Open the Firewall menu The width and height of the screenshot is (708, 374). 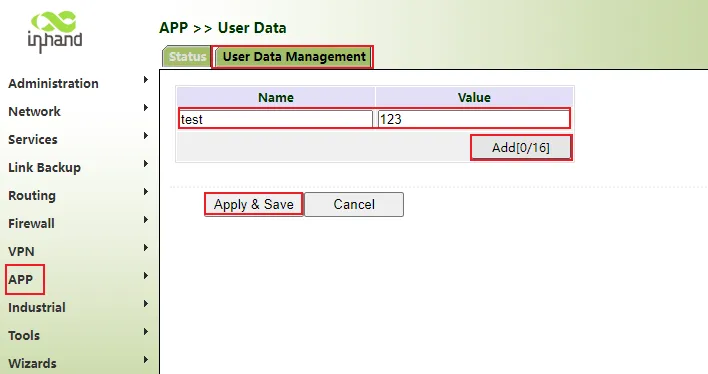31,224
